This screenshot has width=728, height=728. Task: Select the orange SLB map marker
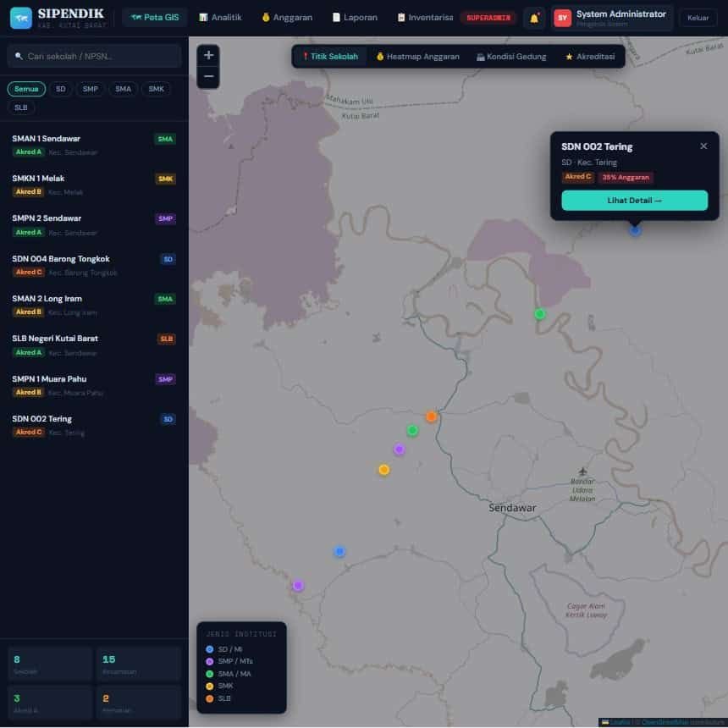(x=431, y=416)
